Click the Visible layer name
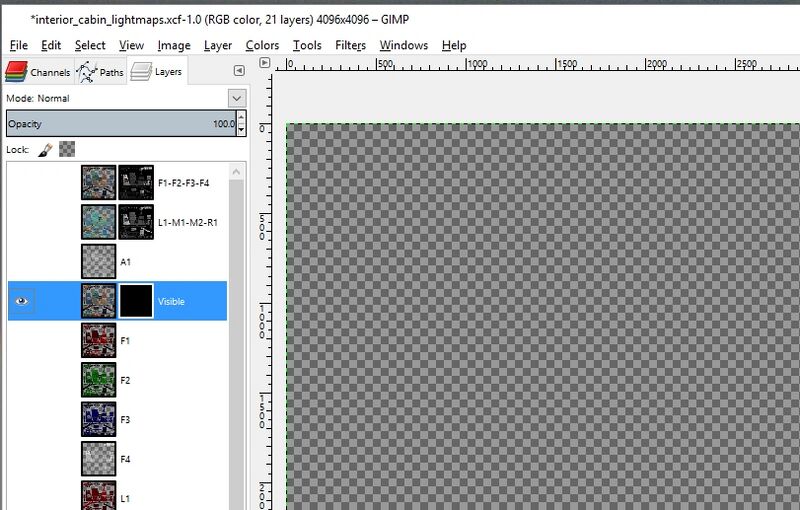 pyautogui.click(x=171, y=301)
